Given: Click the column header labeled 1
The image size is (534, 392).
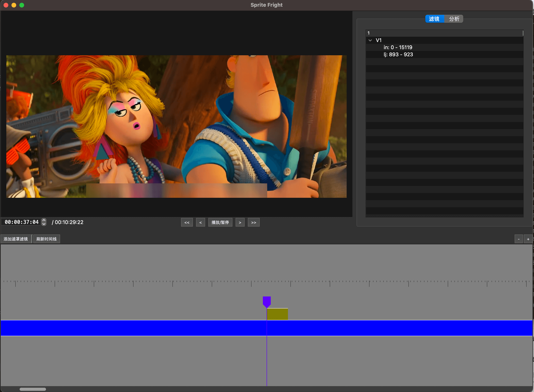Looking at the screenshot, I should (444, 33).
